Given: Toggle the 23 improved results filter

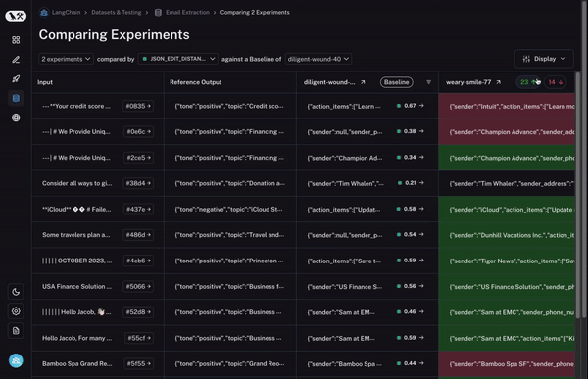Looking at the screenshot, I should (x=528, y=82).
